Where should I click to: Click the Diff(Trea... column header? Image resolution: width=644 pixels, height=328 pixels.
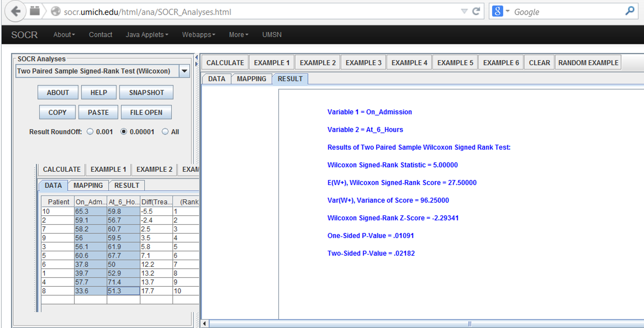coord(157,202)
